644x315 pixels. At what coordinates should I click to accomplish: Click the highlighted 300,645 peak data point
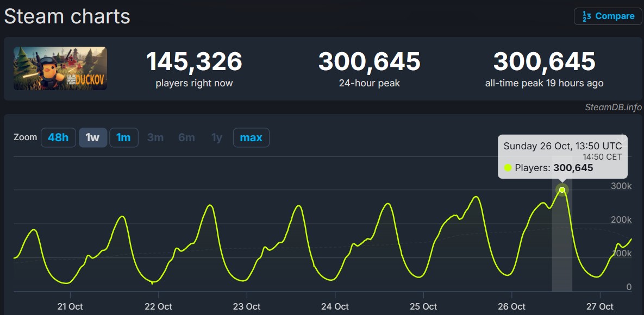pos(562,190)
